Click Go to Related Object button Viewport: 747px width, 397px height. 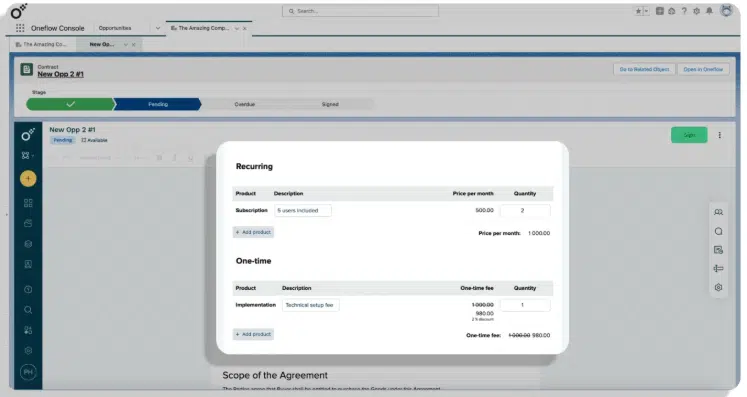coord(644,70)
